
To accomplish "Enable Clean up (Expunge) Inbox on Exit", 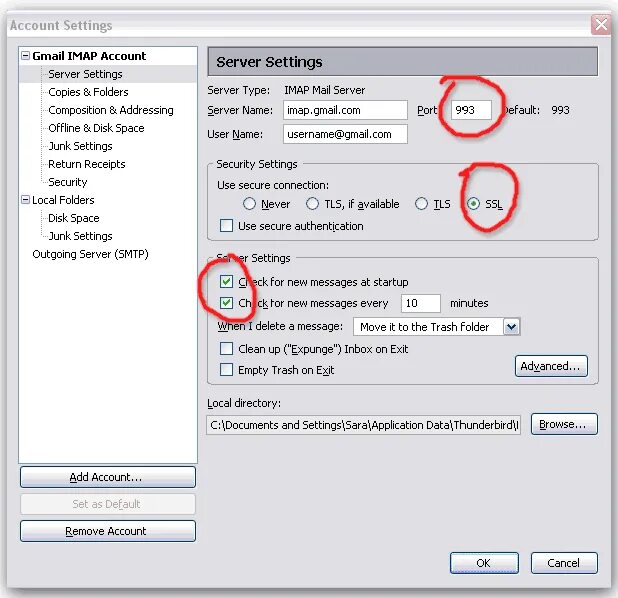I will click(x=226, y=349).
